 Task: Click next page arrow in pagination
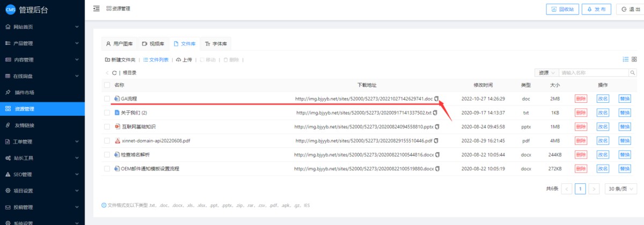point(594,189)
